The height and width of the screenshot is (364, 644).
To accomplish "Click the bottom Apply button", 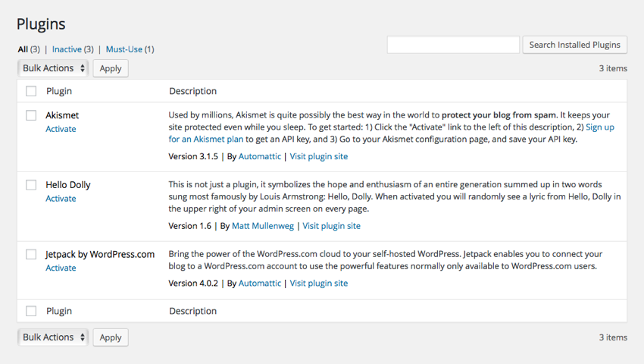I will (x=111, y=337).
